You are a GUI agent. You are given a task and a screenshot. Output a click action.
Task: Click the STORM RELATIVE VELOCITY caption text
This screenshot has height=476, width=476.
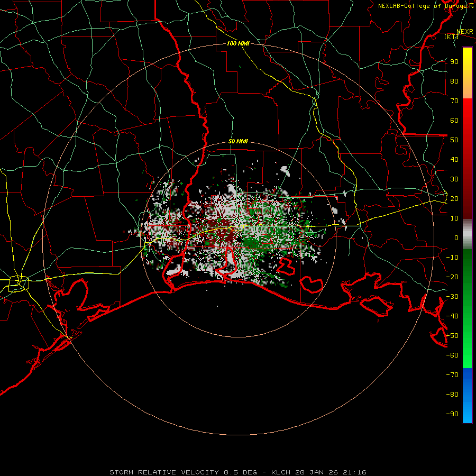pyautogui.click(x=164, y=472)
